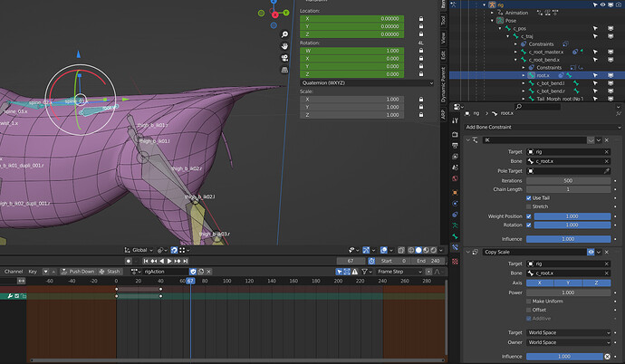Toggle rig object visibility eye in outliner
The image size is (625, 364).
[602, 5]
